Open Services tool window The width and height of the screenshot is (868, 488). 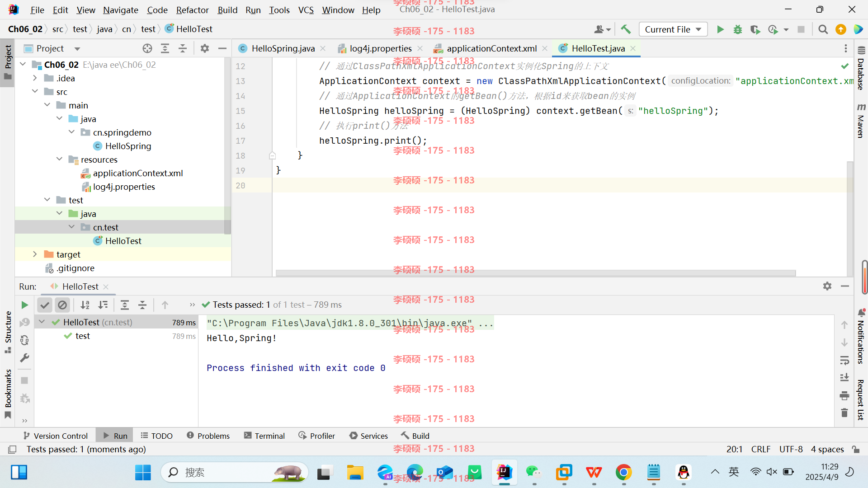(x=369, y=436)
